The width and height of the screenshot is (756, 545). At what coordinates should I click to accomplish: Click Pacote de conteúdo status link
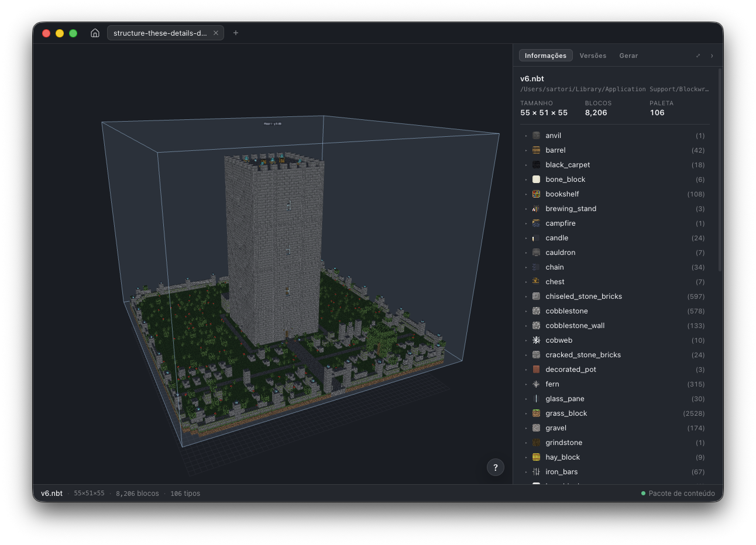(678, 493)
